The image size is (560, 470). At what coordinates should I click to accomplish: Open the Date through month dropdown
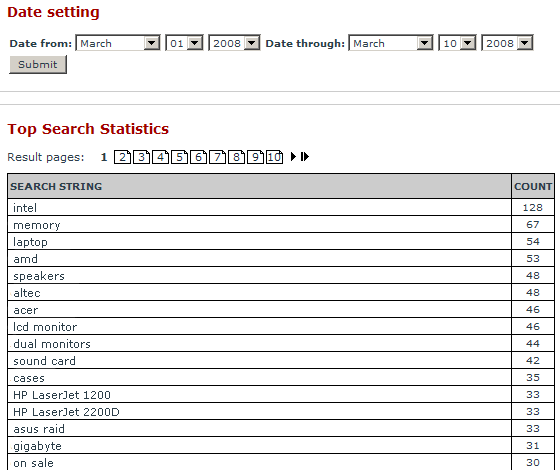point(391,43)
